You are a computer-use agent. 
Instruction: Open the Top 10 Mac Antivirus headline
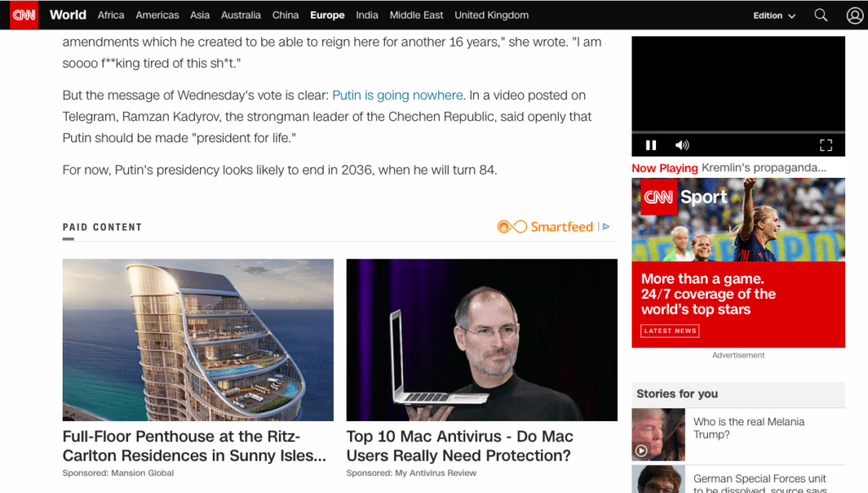(459, 446)
